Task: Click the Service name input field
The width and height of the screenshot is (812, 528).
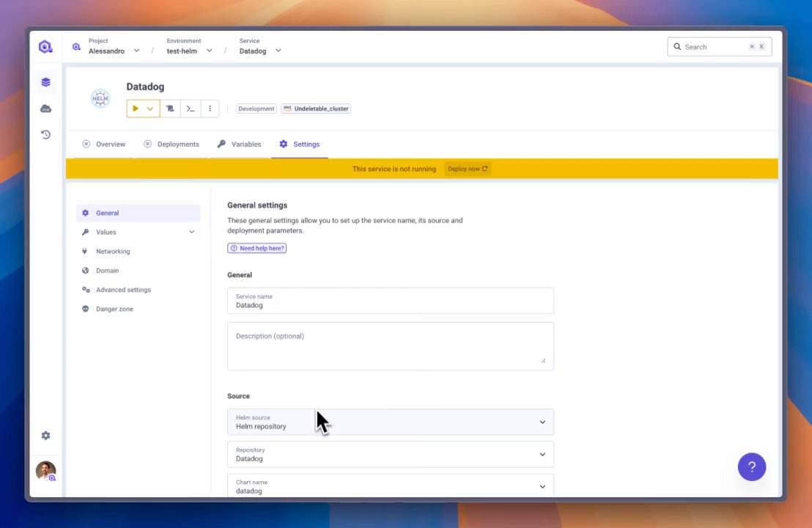Action: [x=391, y=301]
